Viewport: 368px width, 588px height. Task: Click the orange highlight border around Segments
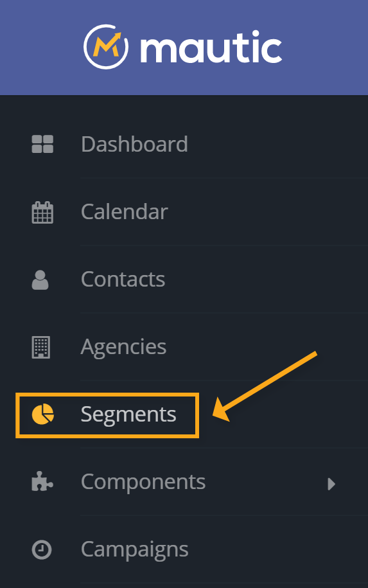tap(107, 395)
